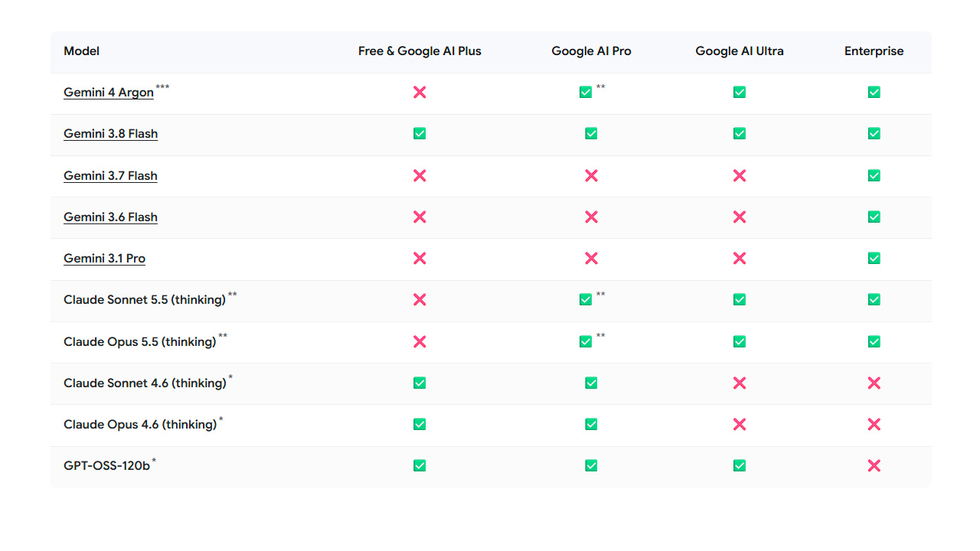980x551 pixels.
Task: Click the green check for Gemini 4 Argon under Enterprise
Action: 874,93
